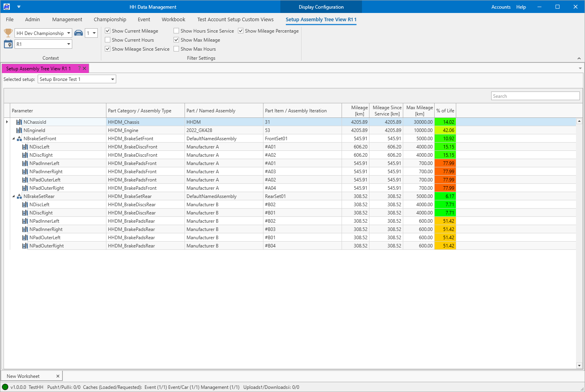
Task: Click the blue car icon
Action: click(x=79, y=33)
